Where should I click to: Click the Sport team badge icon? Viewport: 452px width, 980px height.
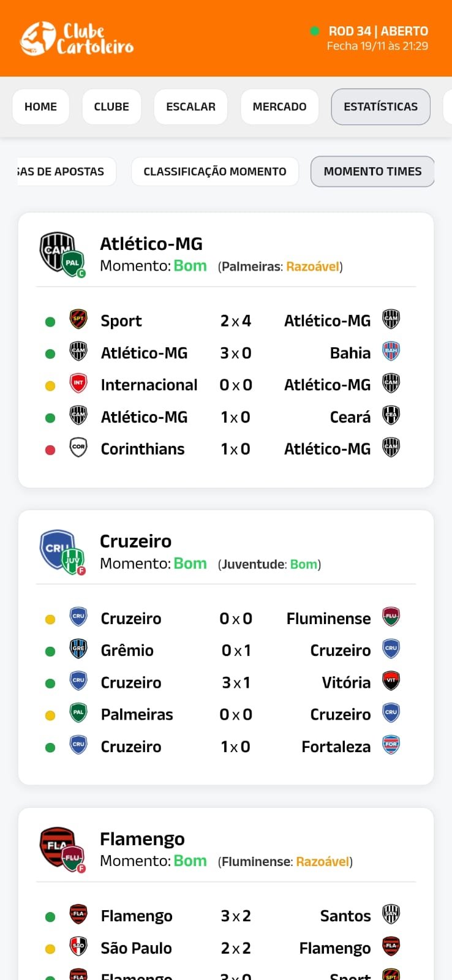click(x=78, y=320)
